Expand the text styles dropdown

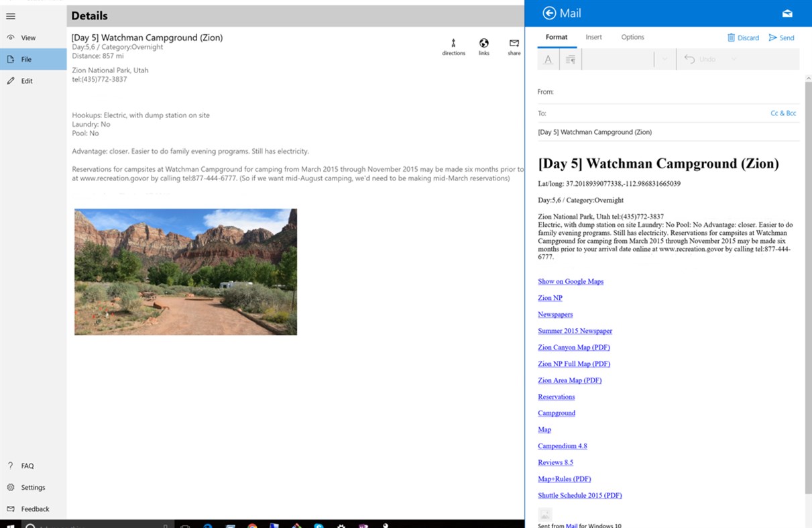(664, 59)
